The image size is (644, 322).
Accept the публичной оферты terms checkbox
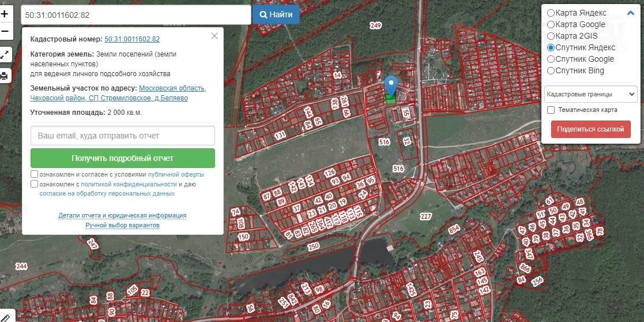35,174
